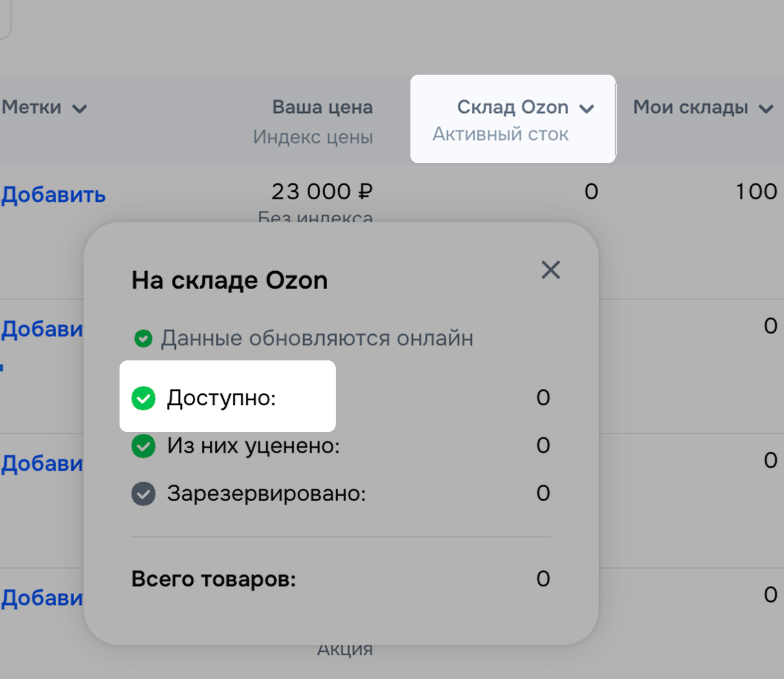Click the "100" value under "Мои склады"
Image resolution: width=784 pixels, height=679 pixels.
click(757, 192)
